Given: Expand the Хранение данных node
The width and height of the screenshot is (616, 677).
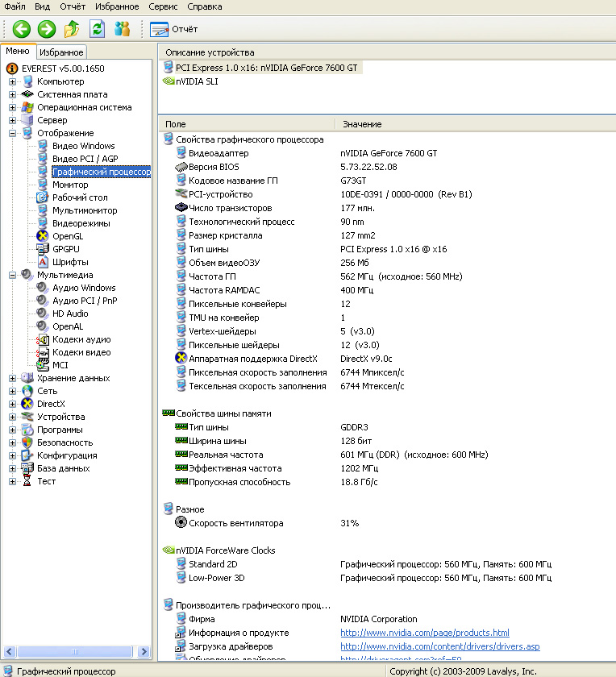Looking at the screenshot, I should 13,378.
